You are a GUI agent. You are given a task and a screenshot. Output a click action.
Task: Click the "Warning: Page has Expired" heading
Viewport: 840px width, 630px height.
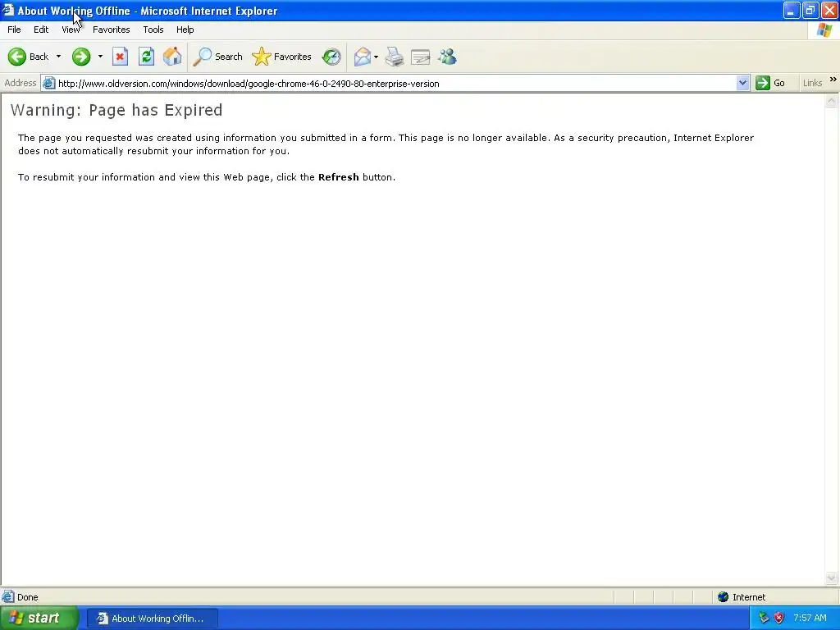point(116,110)
